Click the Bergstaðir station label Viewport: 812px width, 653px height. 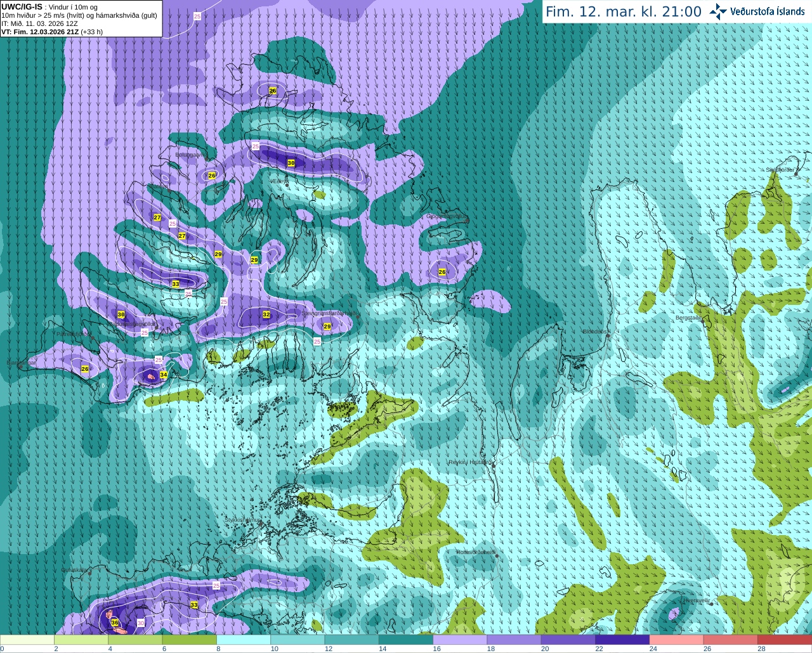[x=689, y=318]
